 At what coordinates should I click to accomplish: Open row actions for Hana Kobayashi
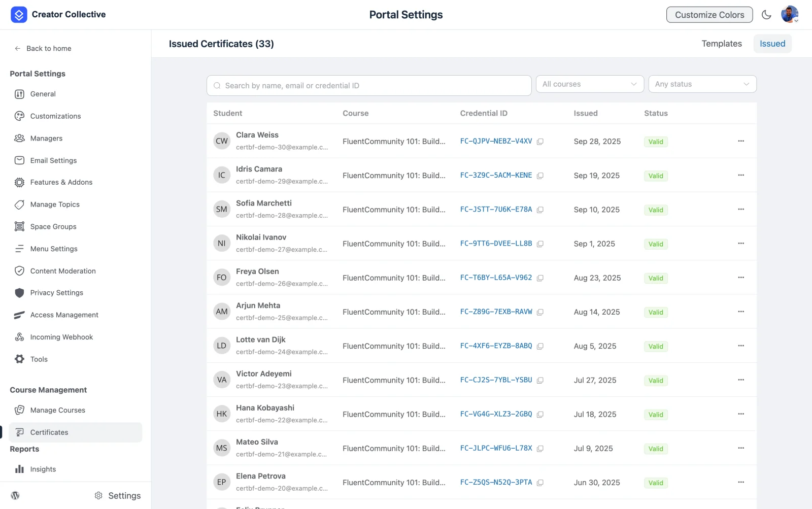coord(741,414)
